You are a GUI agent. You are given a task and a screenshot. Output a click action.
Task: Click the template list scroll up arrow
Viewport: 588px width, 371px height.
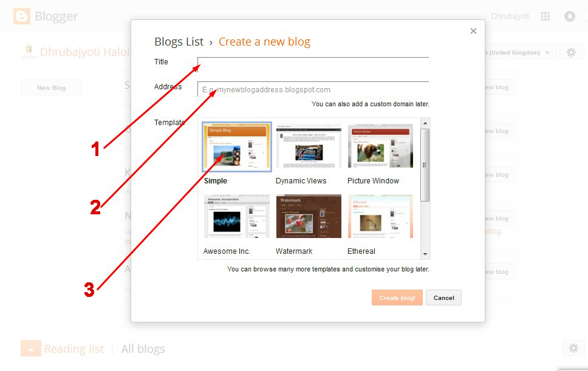pos(425,123)
